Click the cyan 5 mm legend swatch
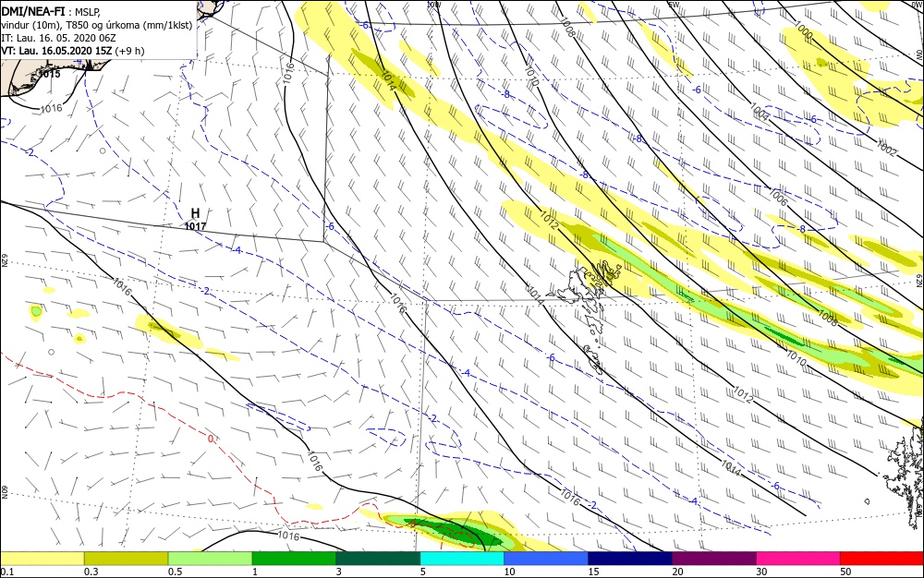 coord(462,559)
